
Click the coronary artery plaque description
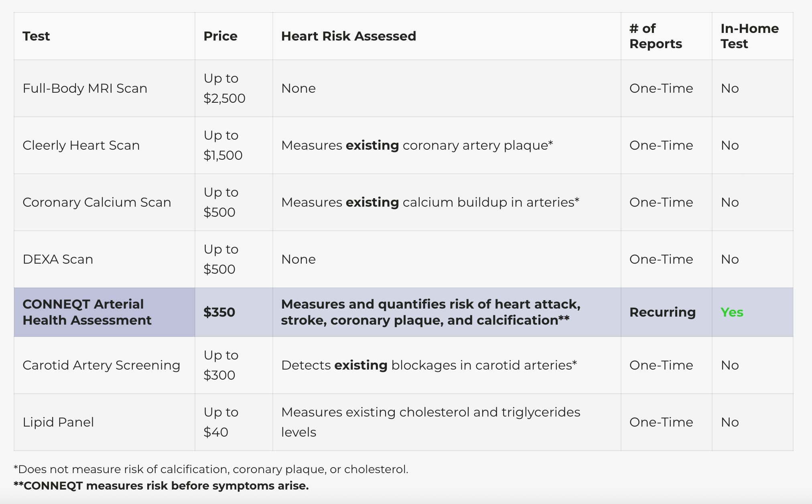tap(417, 145)
